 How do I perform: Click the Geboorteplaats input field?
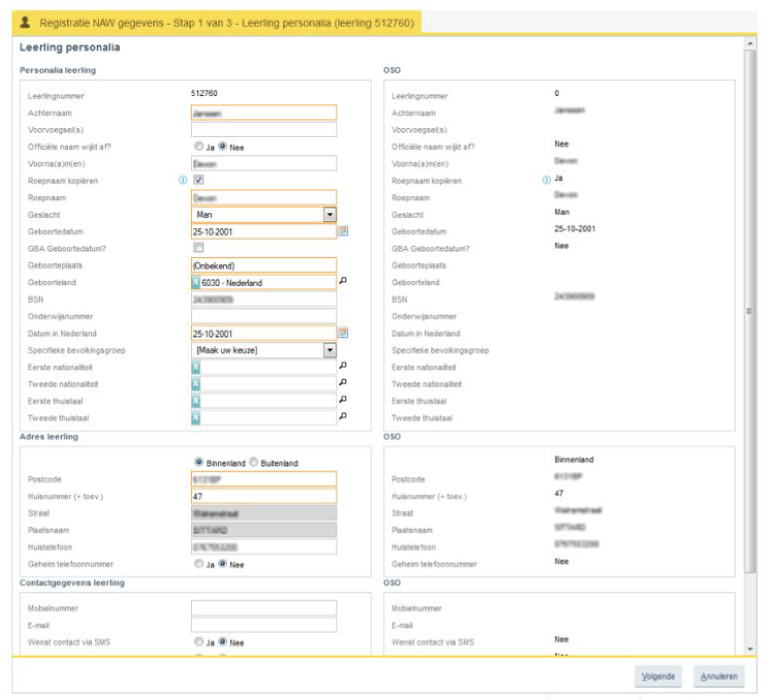coord(263,266)
